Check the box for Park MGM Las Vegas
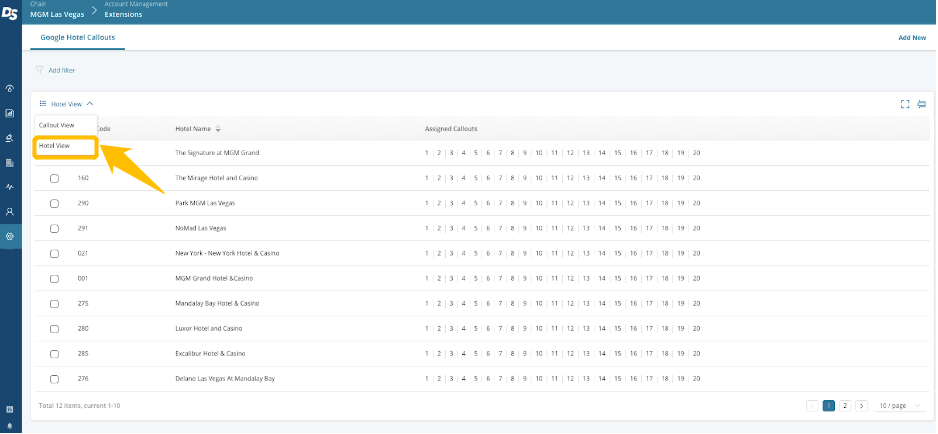Screen dimensions: 938x434 (x=54, y=204)
